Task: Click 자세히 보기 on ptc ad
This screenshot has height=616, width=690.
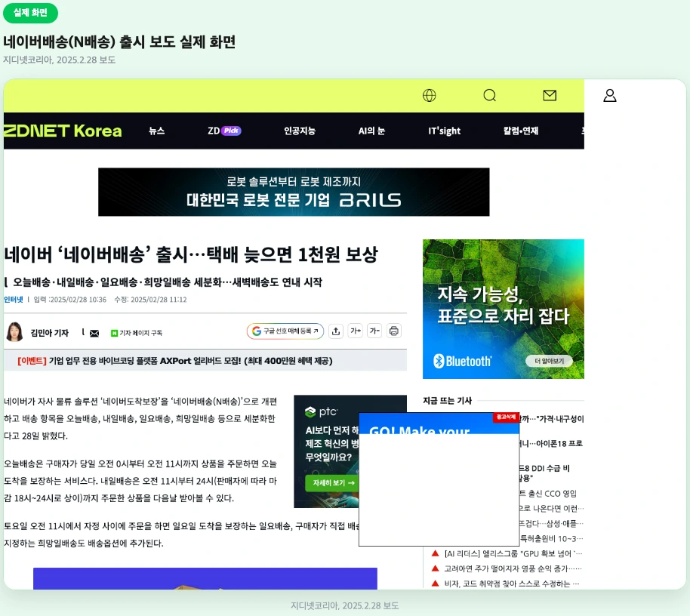Action: click(x=332, y=482)
